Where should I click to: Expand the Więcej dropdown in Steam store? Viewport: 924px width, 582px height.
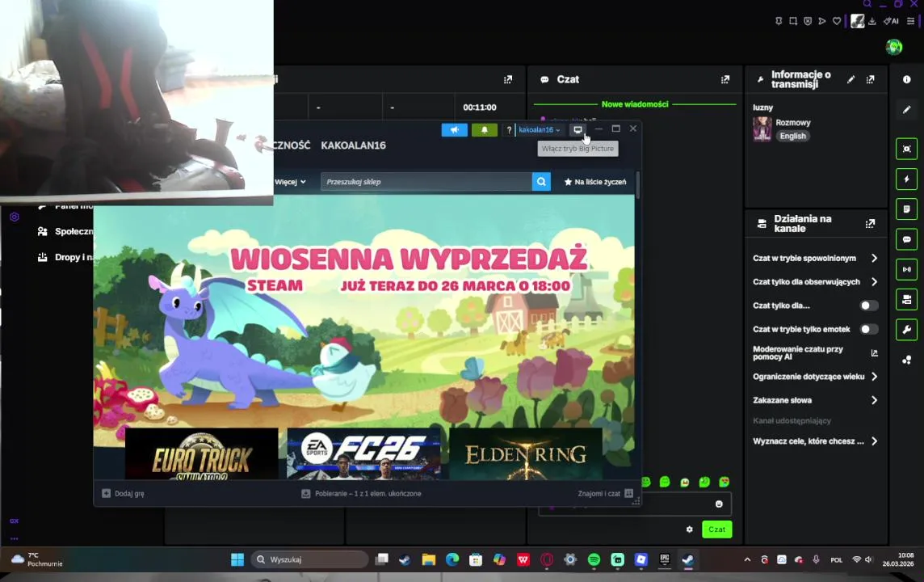click(x=290, y=182)
